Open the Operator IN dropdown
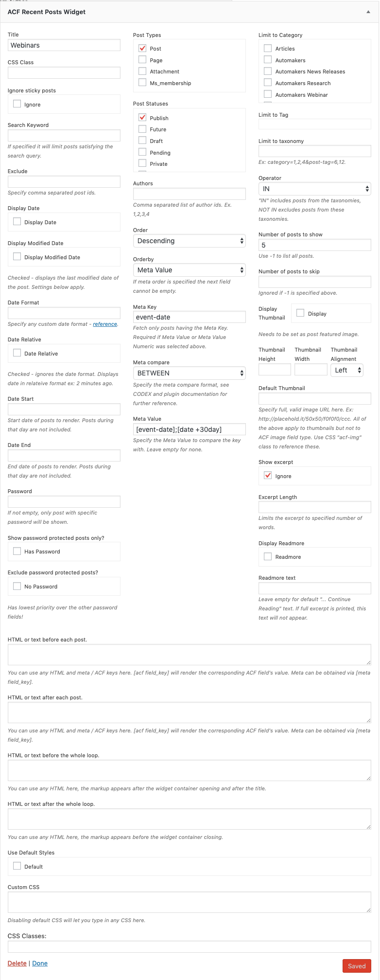The height and width of the screenshot is (980, 380). pyautogui.click(x=315, y=189)
